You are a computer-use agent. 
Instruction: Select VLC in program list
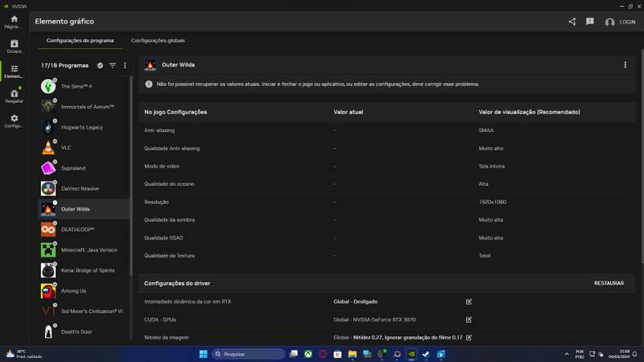coord(85,147)
